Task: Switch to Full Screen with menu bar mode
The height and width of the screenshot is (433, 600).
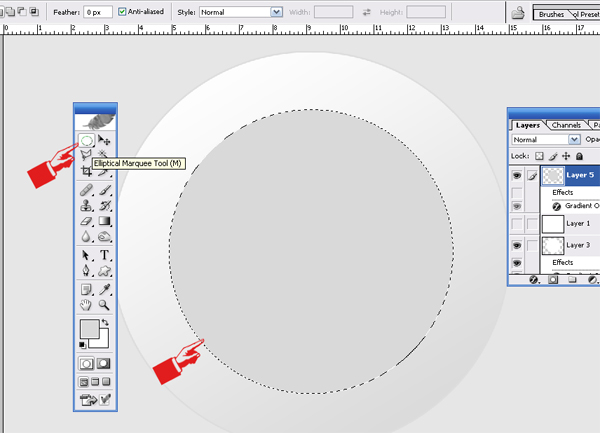Action: point(95,382)
